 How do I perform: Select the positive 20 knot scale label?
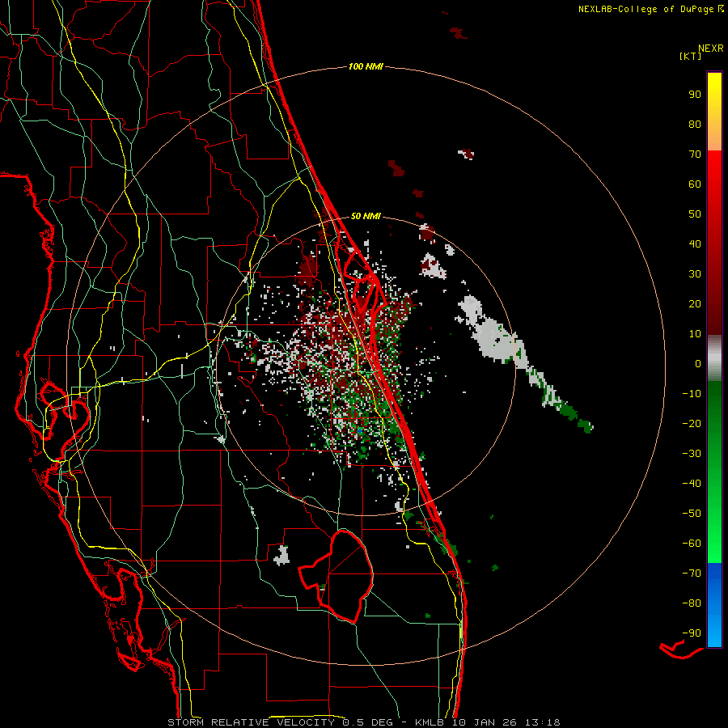[x=695, y=304]
